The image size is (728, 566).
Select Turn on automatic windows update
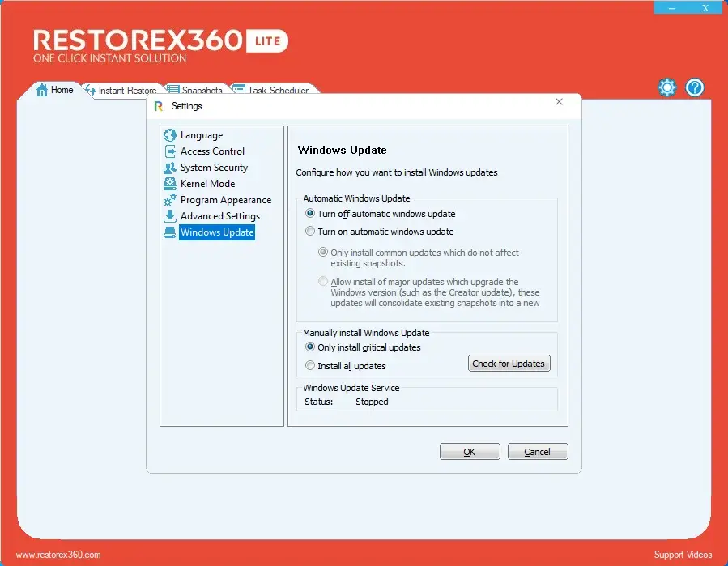pos(310,232)
